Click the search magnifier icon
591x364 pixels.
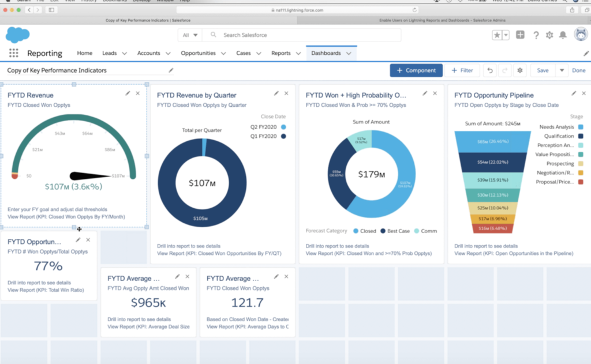click(x=214, y=35)
